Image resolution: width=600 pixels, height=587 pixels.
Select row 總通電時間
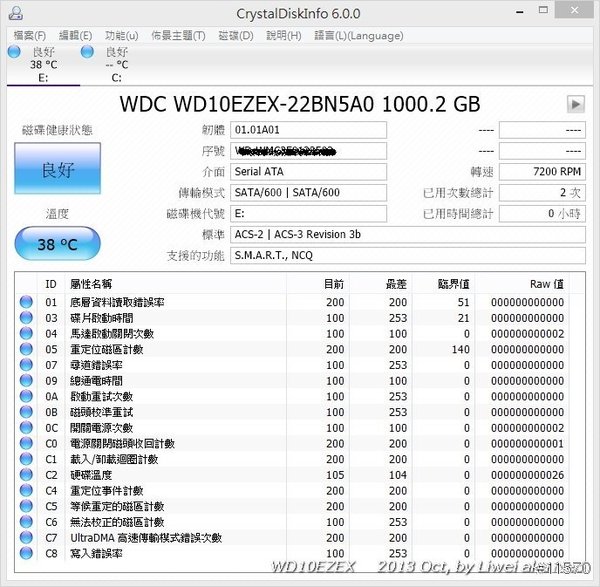(x=293, y=381)
